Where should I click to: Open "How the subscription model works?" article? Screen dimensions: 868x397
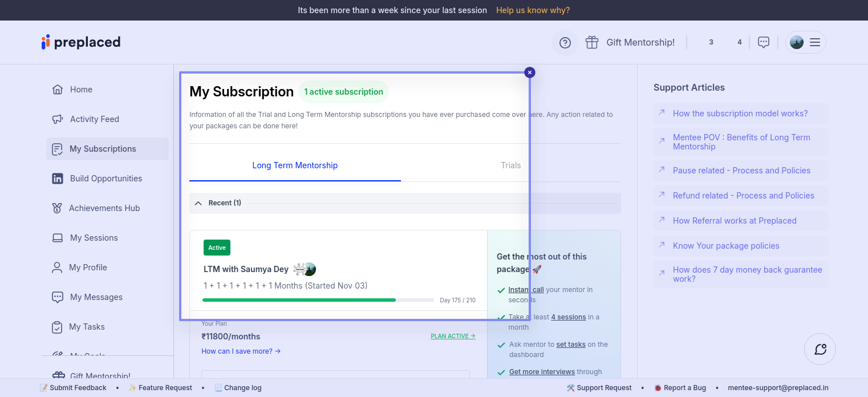point(740,114)
